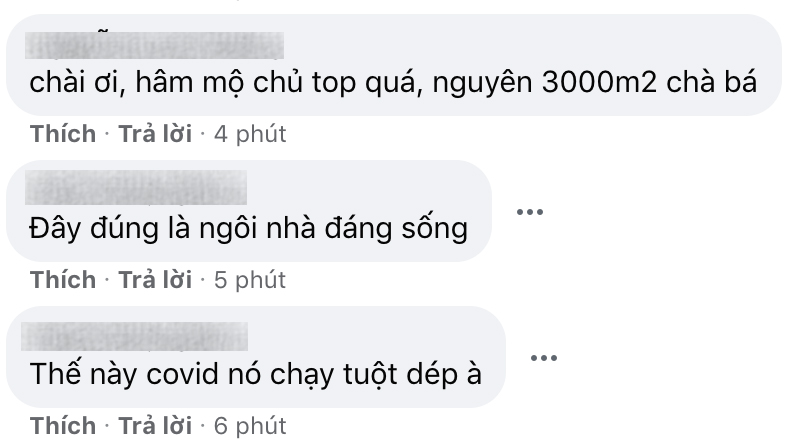Like the comment posted 4 phút ago
Image resolution: width=798 pixels, height=448 pixels.
[63, 134]
